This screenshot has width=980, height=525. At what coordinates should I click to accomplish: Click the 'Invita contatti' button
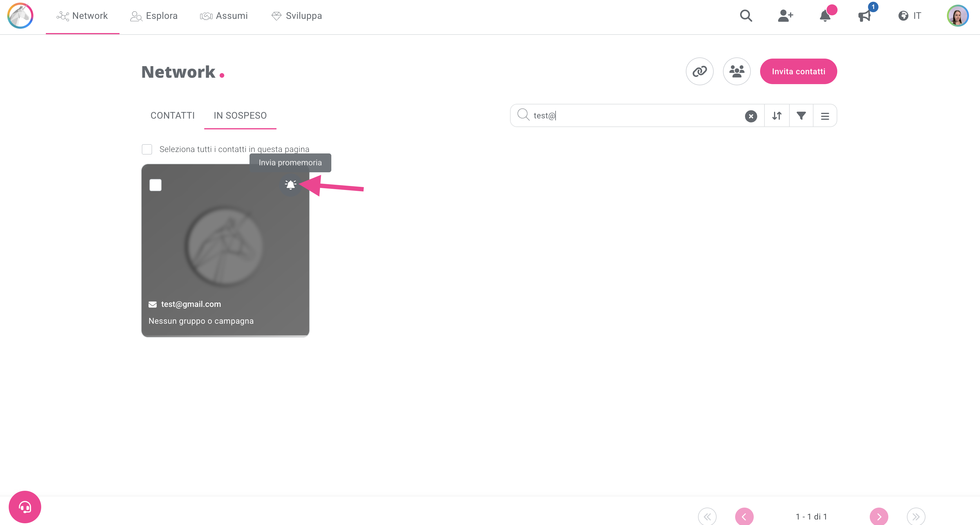(x=798, y=71)
